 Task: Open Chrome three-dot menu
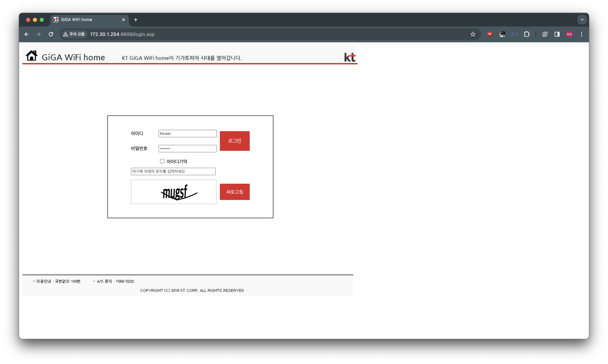(581, 34)
